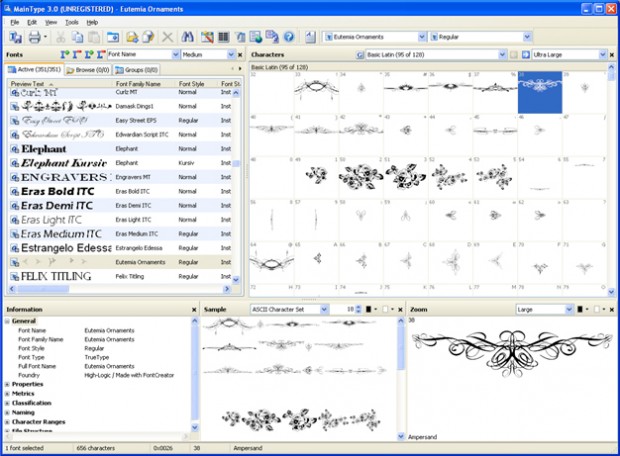Open the Basic Latin character block dropdown
620x456 pixels.
click(x=502, y=55)
